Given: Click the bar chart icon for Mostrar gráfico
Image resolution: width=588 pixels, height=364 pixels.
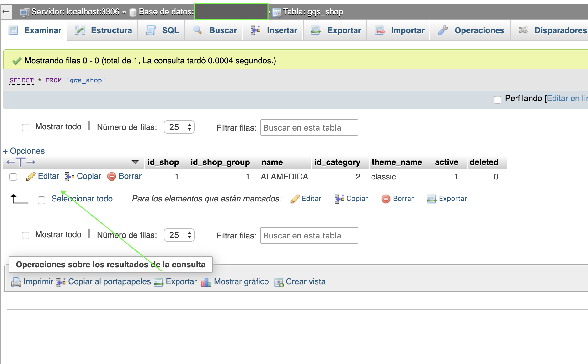Looking at the screenshot, I should click(x=206, y=282).
